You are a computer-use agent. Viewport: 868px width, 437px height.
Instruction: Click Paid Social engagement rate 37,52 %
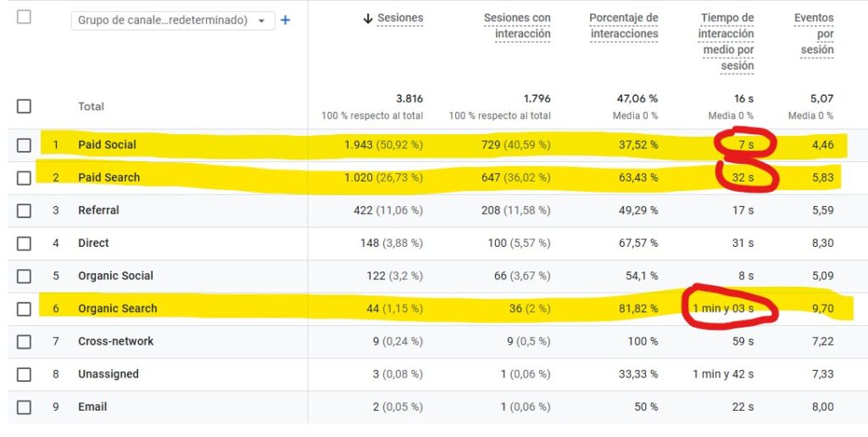pos(638,144)
